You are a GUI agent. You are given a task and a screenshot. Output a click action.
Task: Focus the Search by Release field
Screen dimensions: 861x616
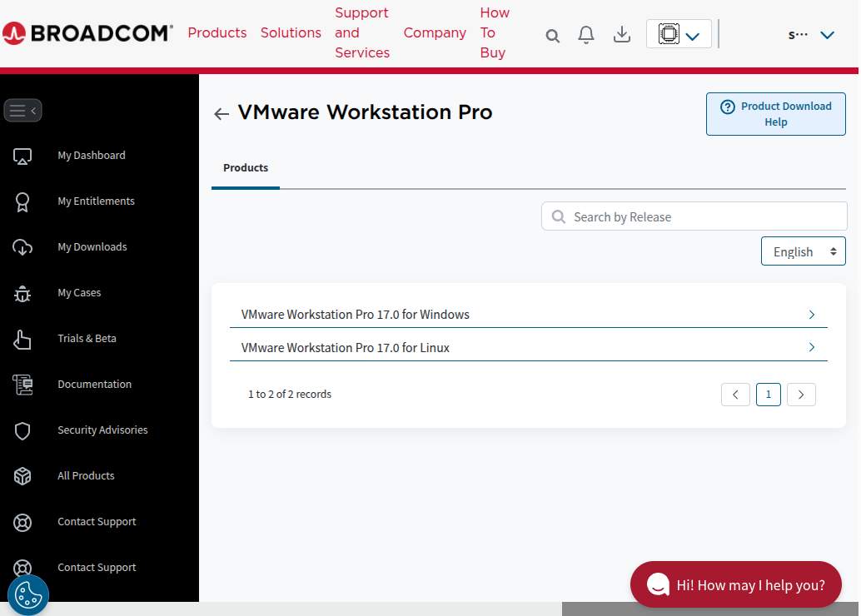coord(694,216)
